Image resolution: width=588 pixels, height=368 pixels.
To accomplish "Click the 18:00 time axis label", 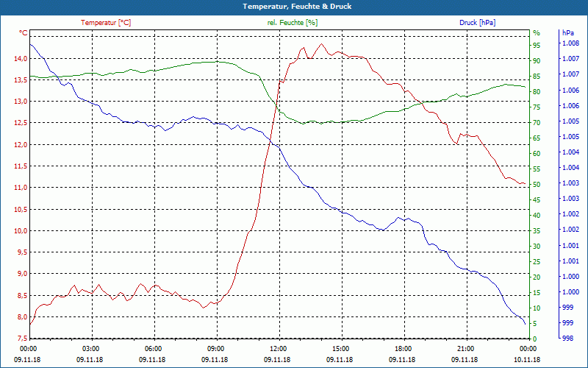I will coord(402,348).
